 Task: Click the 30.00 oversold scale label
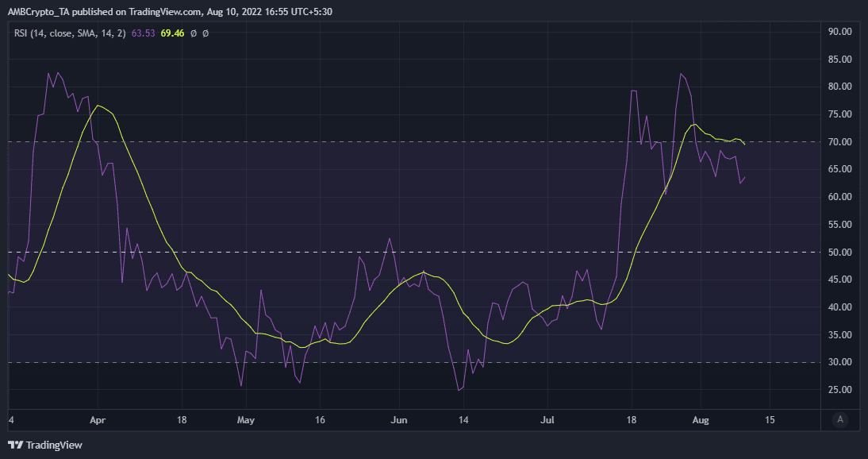click(x=839, y=362)
